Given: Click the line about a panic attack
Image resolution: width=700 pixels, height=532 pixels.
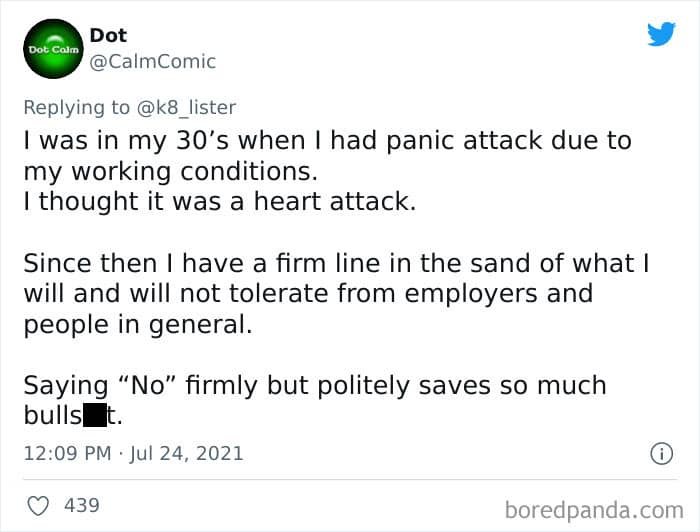Looking at the screenshot, I should [327, 140].
